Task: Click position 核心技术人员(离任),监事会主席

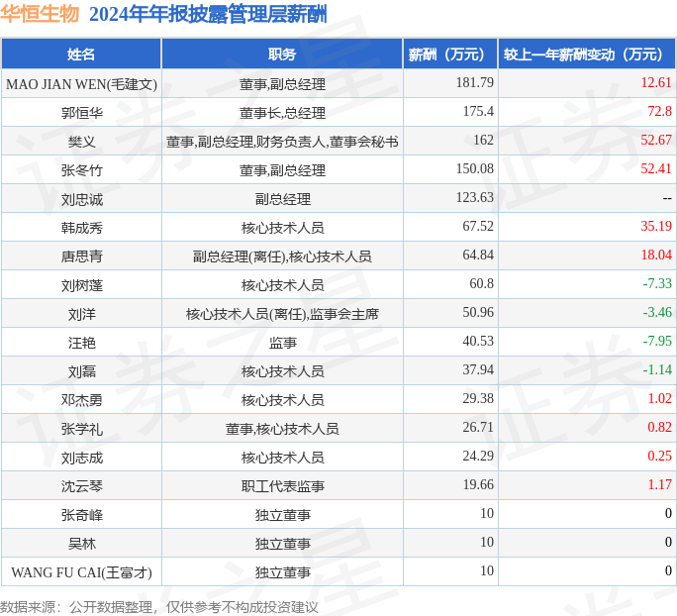Action: (x=282, y=314)
